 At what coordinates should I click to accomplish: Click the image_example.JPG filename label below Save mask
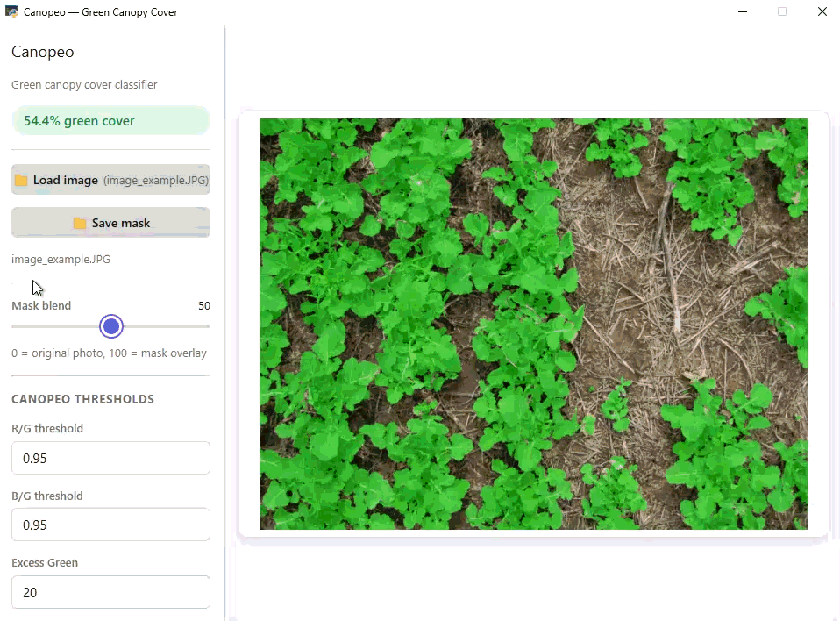coord(61,260)
